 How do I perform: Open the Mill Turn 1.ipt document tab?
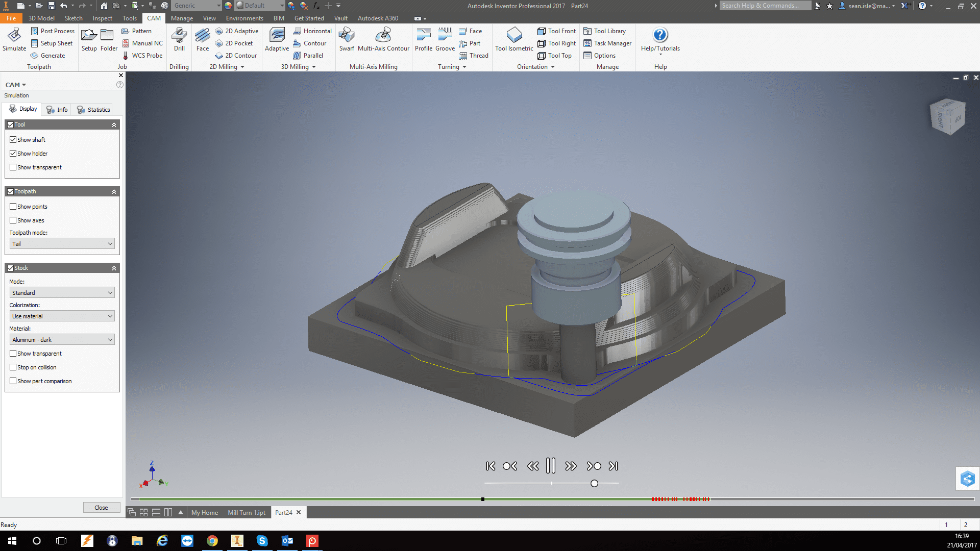[x=247, y=513]
